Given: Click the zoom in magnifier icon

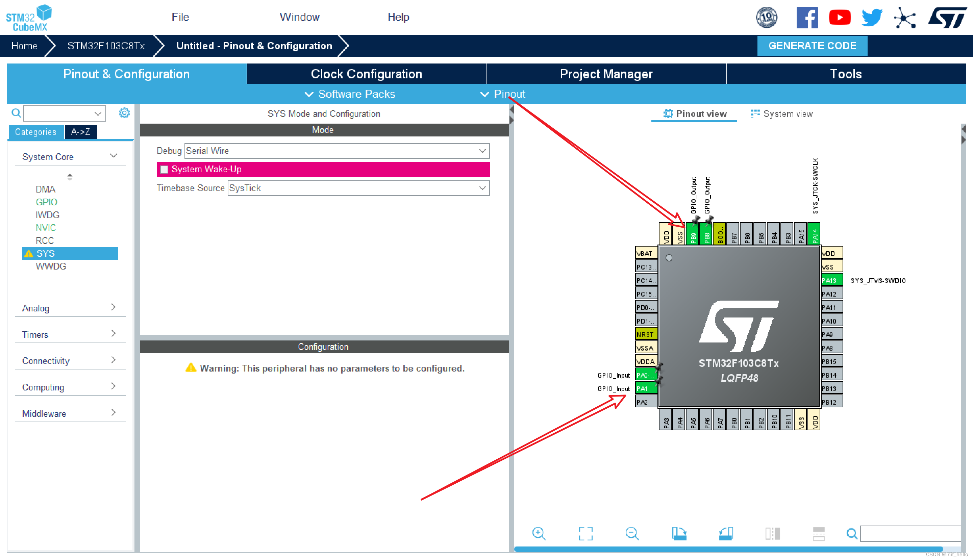Looking at the screenshot, I should (x=539, y=533).
